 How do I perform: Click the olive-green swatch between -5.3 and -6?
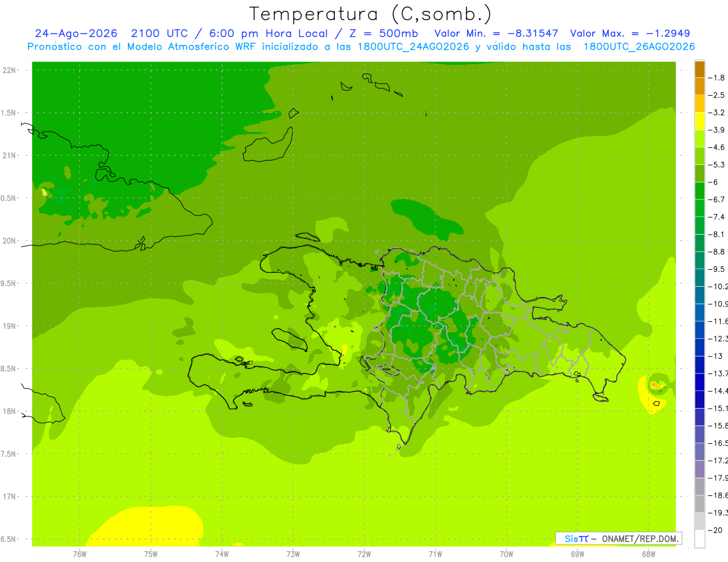click(699, 173)
